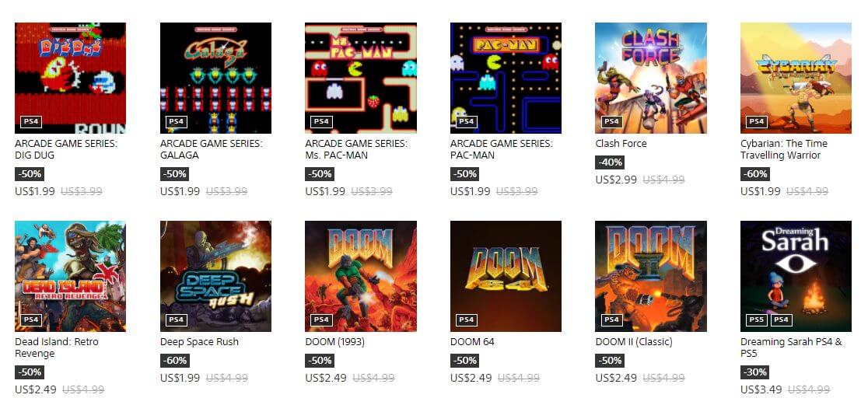This screenshot has height=412, width=868.
Task: Select the Dreaming Sarah cover image
Action: point(796,277)
